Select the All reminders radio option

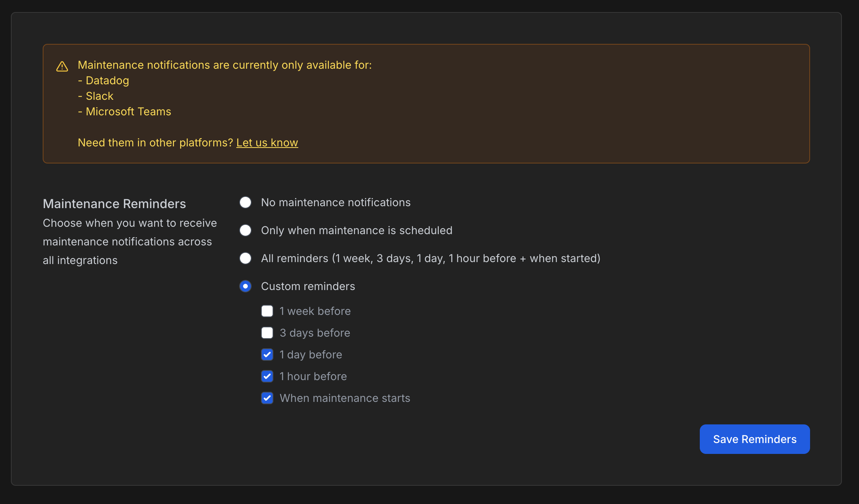pyautogui.click(x=245, y=258)
